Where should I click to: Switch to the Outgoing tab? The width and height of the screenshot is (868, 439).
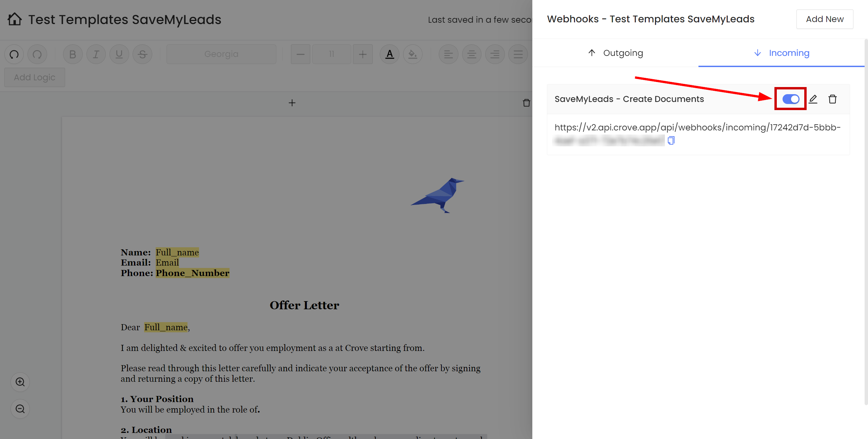(x=615, y=53)
